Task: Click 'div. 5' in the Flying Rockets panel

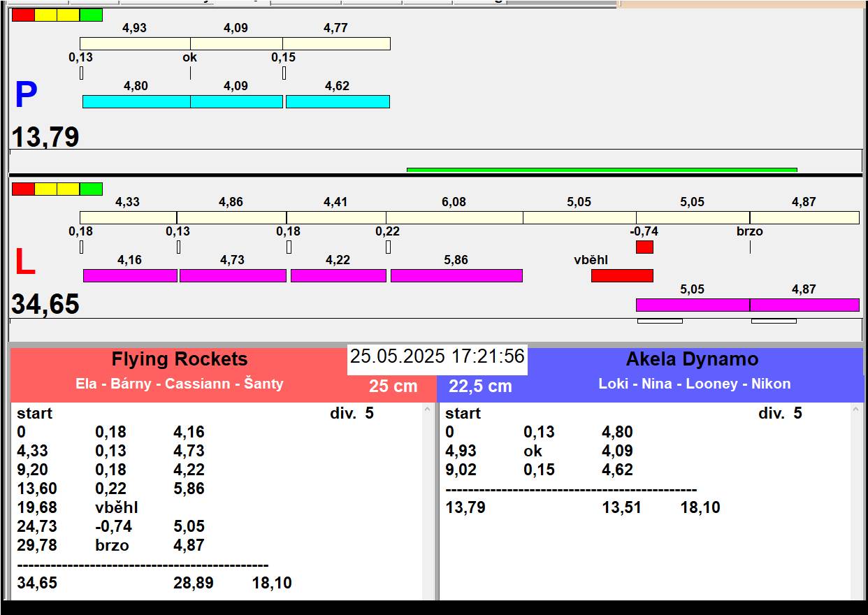Action: click(352, 413)
